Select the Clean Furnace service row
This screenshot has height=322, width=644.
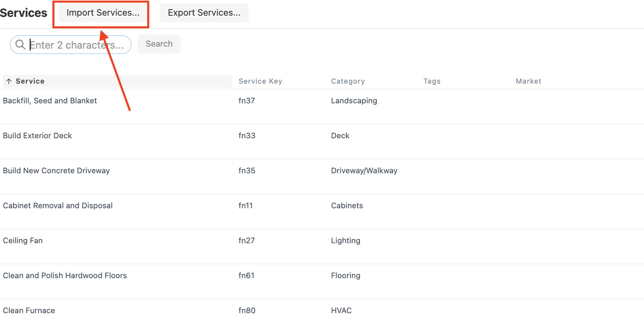(29, 311)
